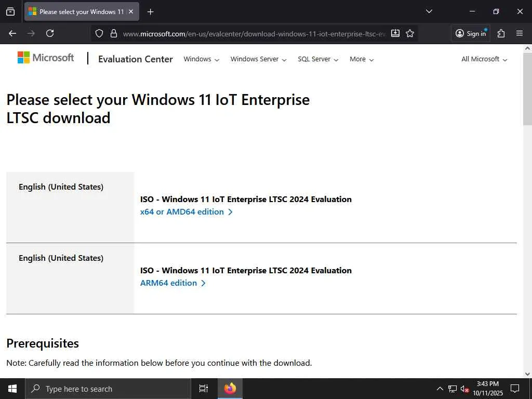Bookmark this page with the star icon

tap(410, 33)
